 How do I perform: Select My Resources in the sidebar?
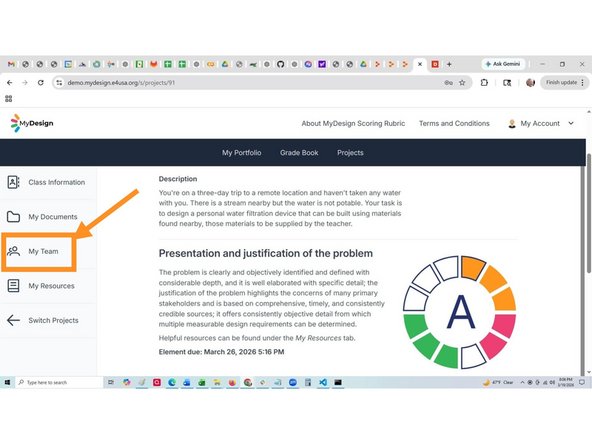coord(48,286)
